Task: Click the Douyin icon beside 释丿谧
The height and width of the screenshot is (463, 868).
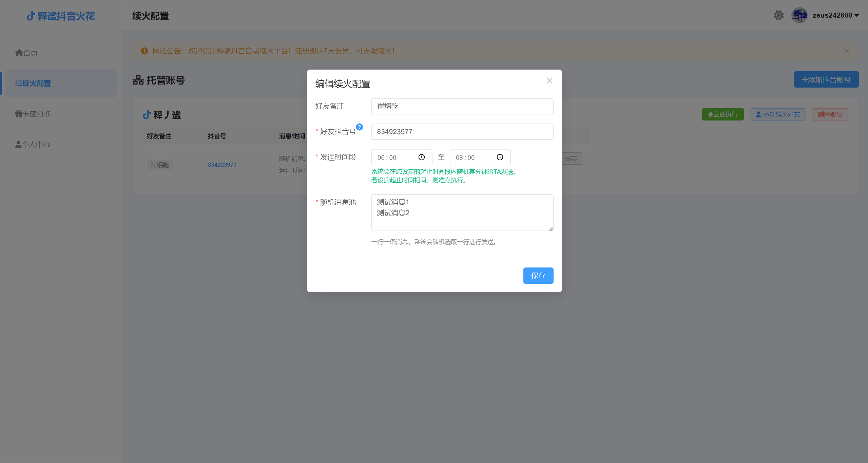Action: pos(147,115)
